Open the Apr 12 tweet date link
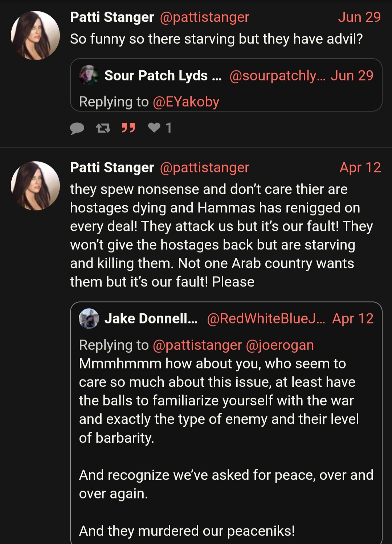392x544 pixels. point(360,167)
